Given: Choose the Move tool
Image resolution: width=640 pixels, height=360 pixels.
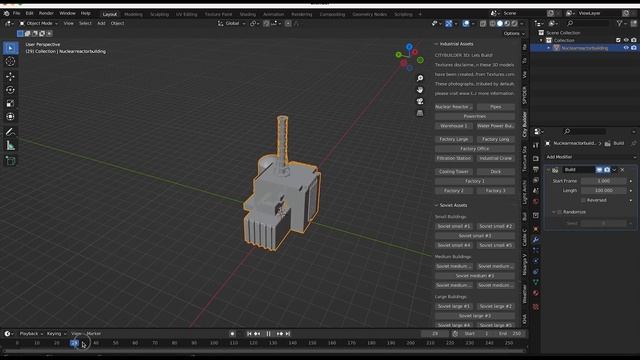Looking at the screenshot, I should point(11,76).
